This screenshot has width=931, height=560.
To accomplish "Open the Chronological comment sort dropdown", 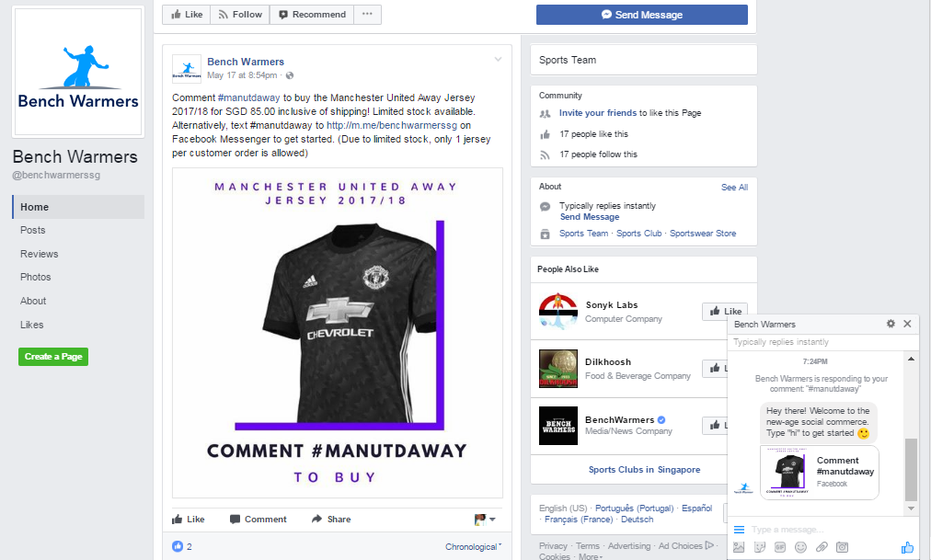I will pos(473,547).
